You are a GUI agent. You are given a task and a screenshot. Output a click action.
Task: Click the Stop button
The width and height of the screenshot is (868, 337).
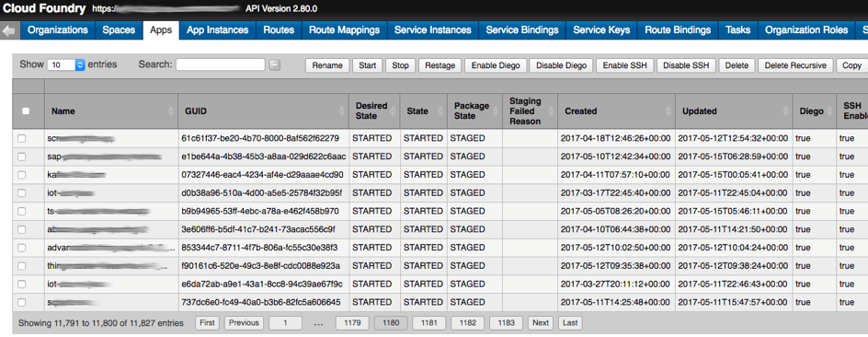click(400, 65)
